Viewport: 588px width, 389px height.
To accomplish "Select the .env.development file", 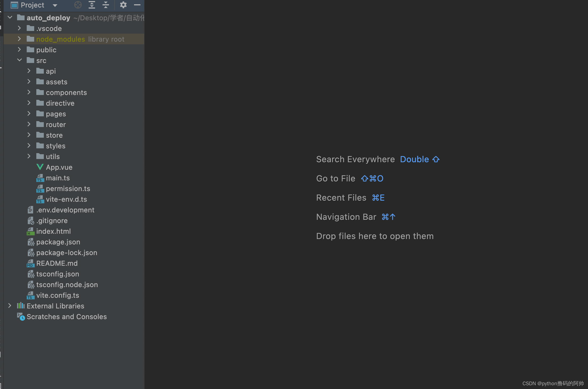I will coord(65,210).
